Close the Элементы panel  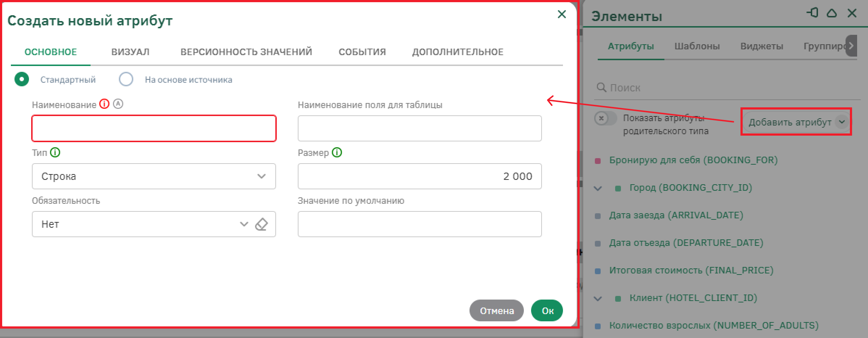coord(852,13)
